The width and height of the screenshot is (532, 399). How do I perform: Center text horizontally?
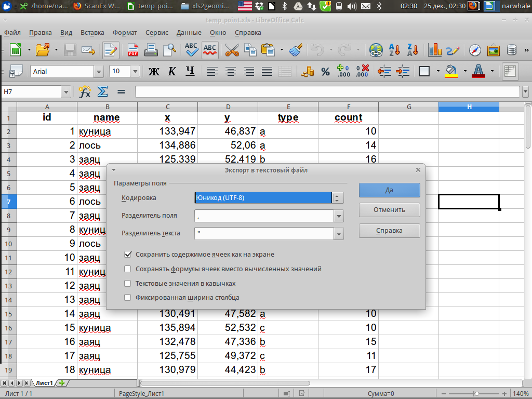point(231,71)
